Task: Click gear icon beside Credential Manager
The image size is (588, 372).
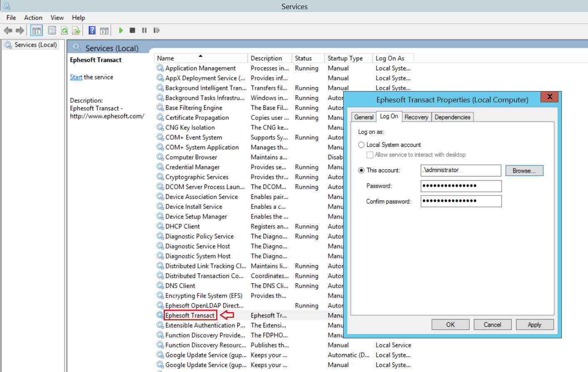Action: 160,167
